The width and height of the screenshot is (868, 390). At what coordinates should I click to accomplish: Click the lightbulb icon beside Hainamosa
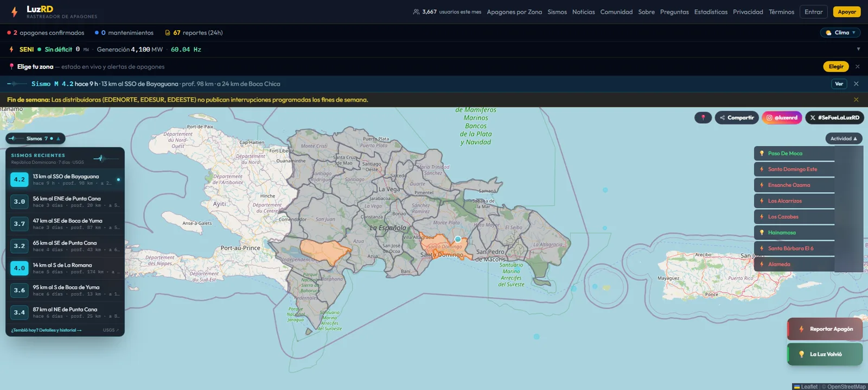[762, 232]
